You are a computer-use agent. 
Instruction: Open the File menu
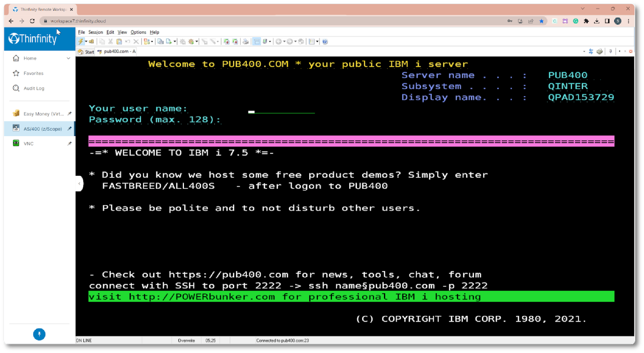click(x=81, y=32)
